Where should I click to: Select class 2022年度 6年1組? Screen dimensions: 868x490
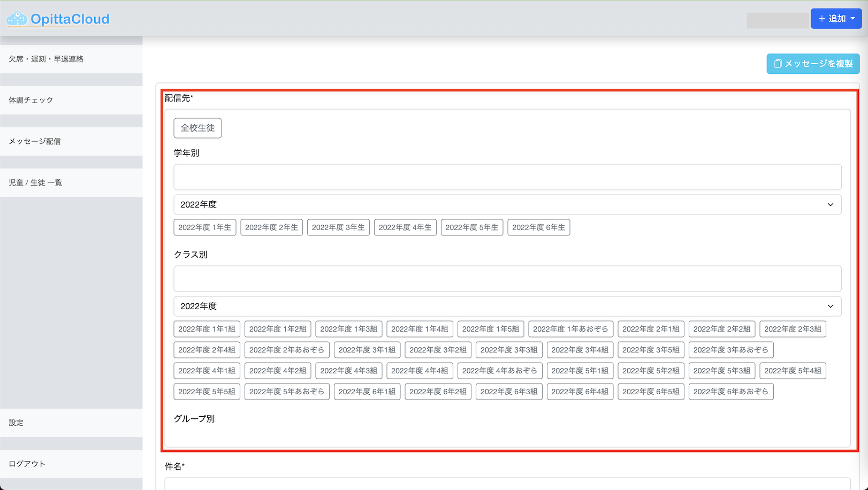click(367, 392)
